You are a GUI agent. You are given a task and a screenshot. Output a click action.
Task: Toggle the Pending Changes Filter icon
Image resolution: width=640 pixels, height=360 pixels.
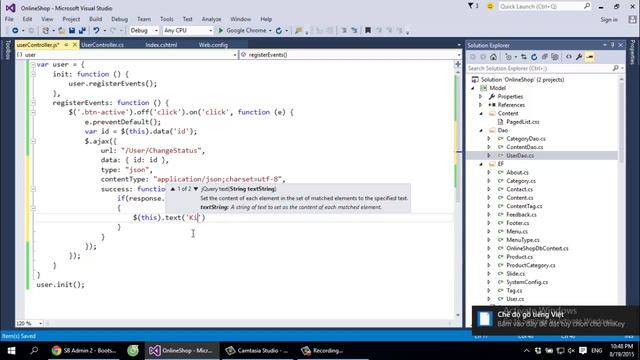coord(509,57)
